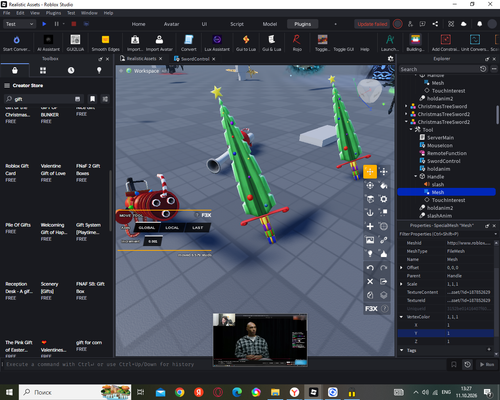Select the F3X Rotate tool
Image resolution: width=500 pixels, height=400 pixels.
coord(370,185)
